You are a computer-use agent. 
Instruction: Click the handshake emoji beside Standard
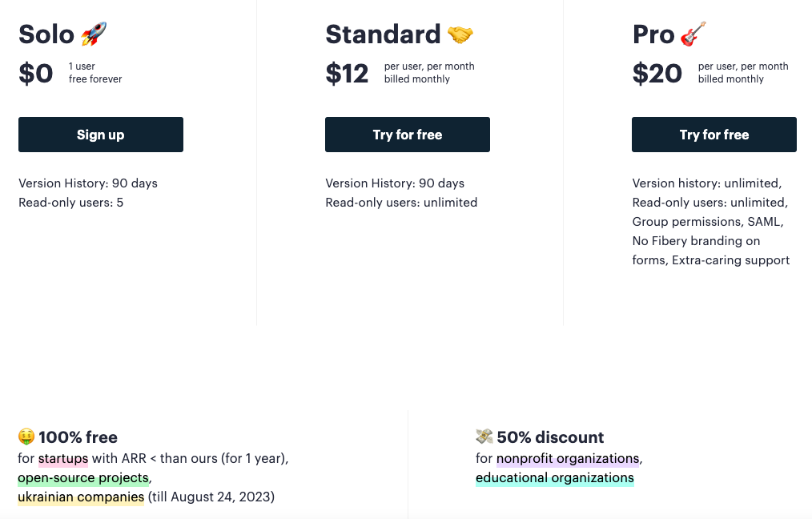(x=460, y=34)
